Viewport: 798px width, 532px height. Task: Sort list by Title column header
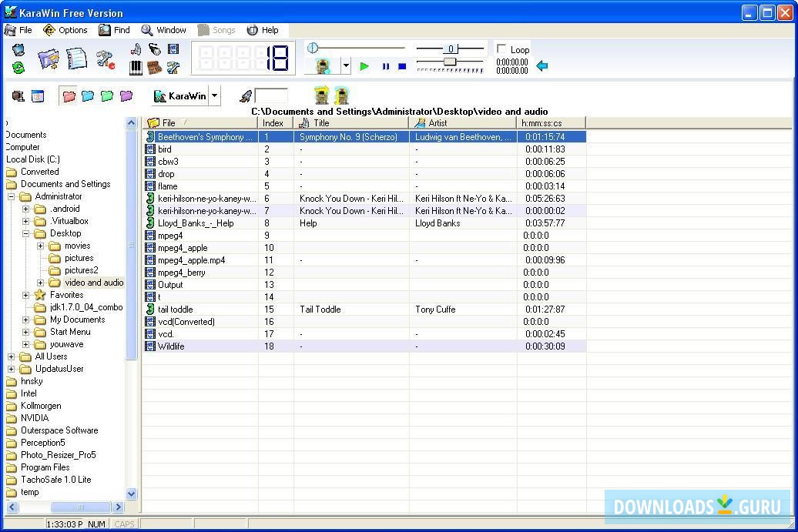[351, 123]
